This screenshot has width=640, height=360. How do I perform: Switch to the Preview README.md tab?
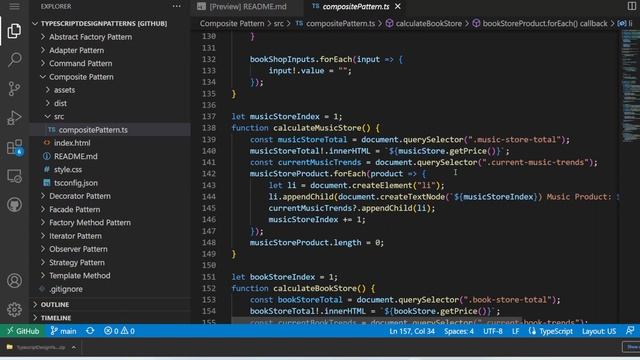pos(247,7)
